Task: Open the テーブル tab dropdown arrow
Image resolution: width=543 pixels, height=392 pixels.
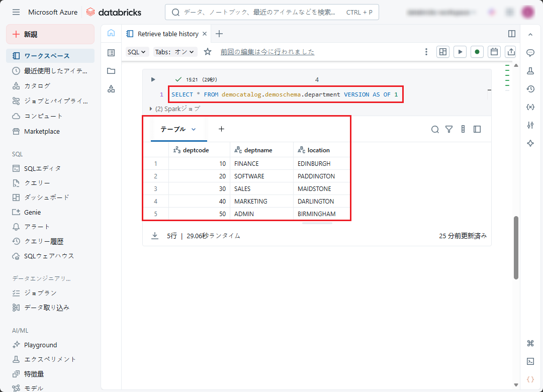Action: (194, 129)
